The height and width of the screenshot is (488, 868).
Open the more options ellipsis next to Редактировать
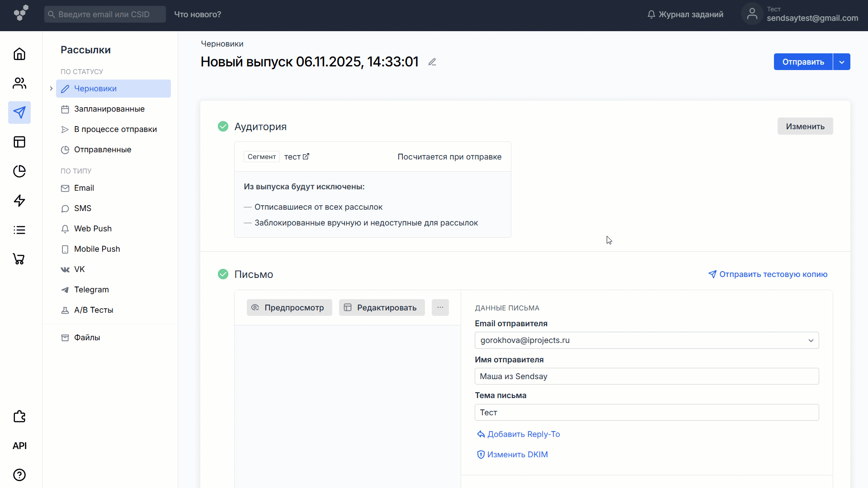440,307
